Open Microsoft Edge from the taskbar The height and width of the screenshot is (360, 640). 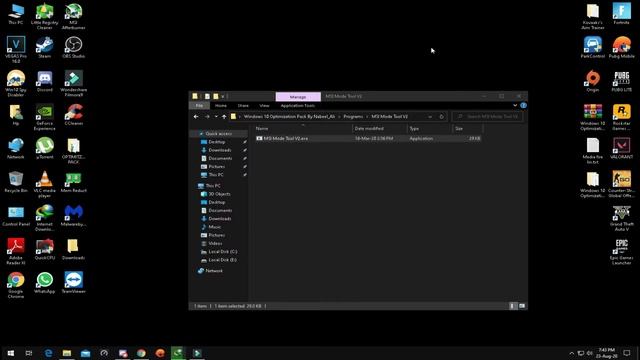pyautogui.click(x=48, y=353)
